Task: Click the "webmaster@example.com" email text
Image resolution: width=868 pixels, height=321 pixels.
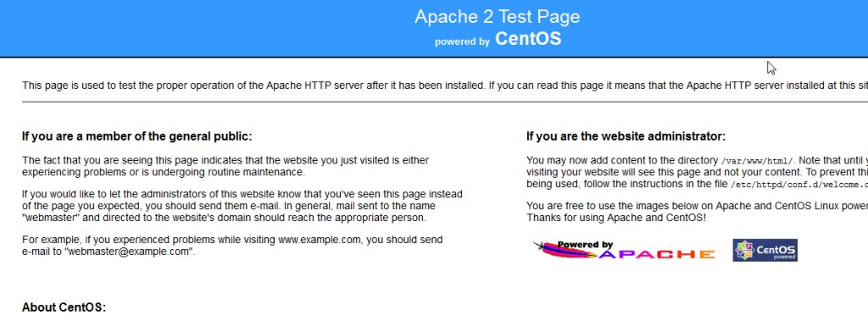Action: 129,252
